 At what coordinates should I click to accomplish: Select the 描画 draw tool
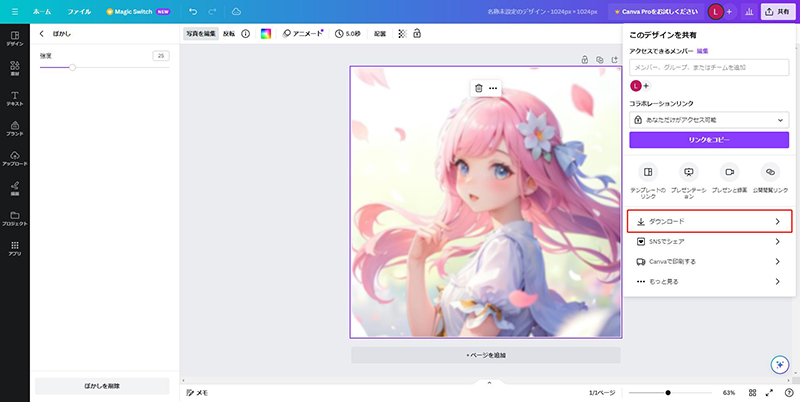pos(15,189)
